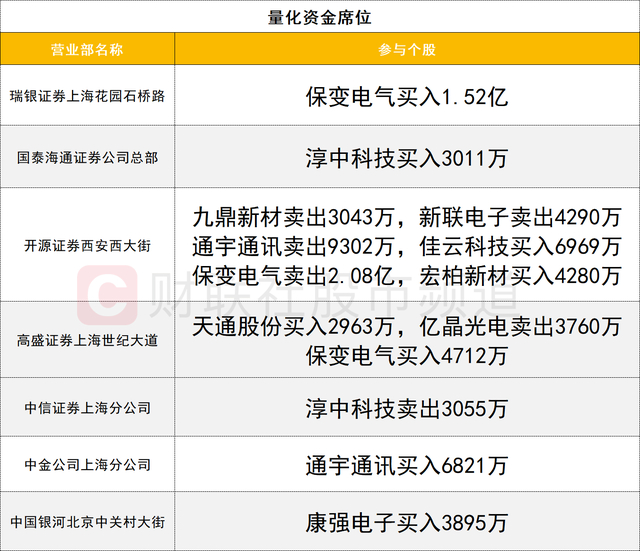640x551 pixels.
Task: Select the cell 开源证券西安西大街
Action: [87, 246]
